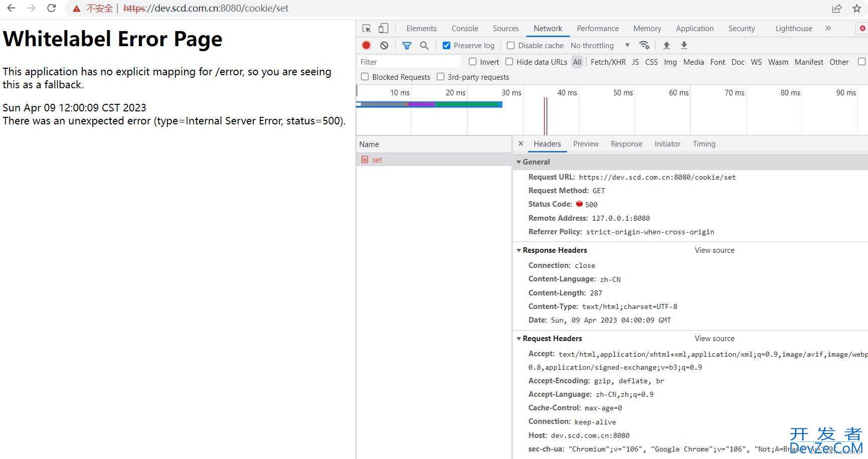
Task: View source of Request Headers
Action: click(715, 338)
